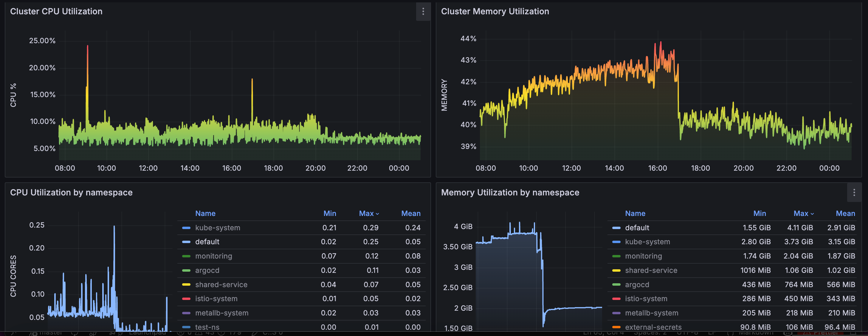The height and width of the screenshot is (336, 868).
Task: Click Name header in the CPU legend
Action: [x=205, y=214]
